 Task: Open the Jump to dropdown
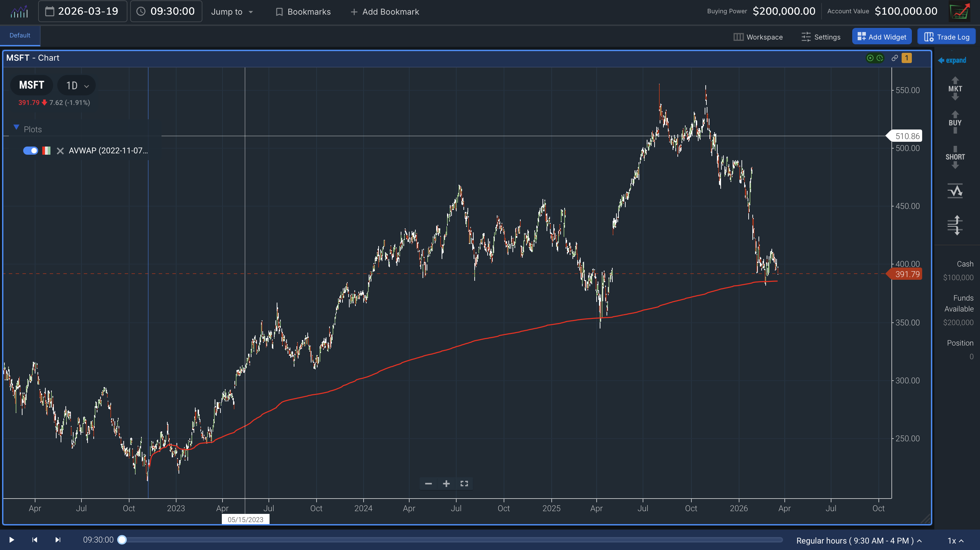(232, 12)
